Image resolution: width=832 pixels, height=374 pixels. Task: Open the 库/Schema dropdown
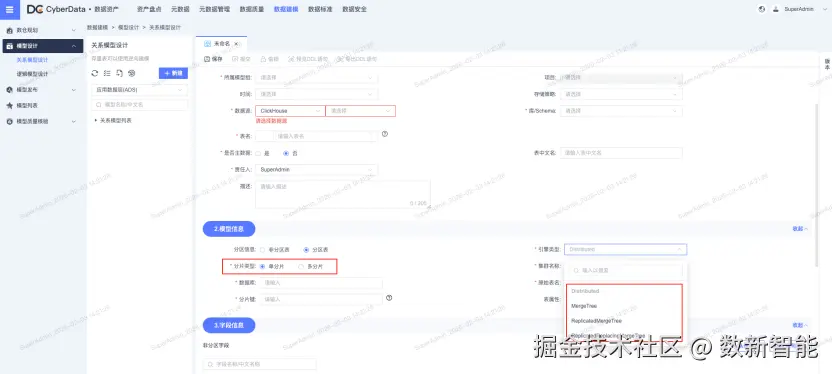click(x=621, y=111)
